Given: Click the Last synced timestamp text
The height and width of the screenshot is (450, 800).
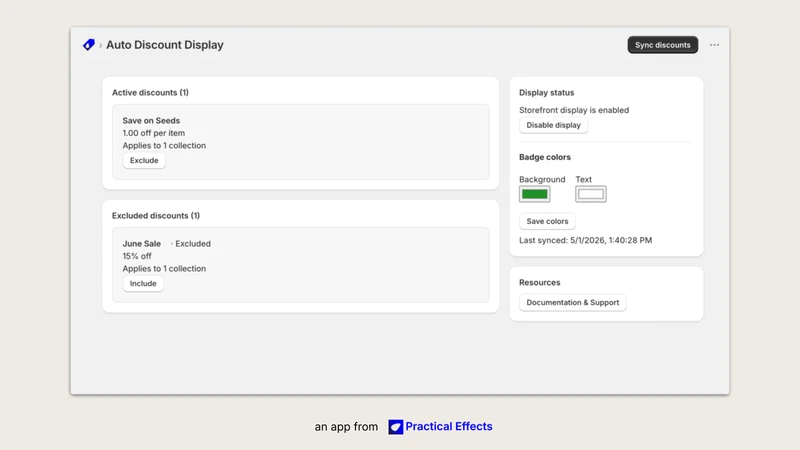Looking at the screenshot, I should [585, 240].
